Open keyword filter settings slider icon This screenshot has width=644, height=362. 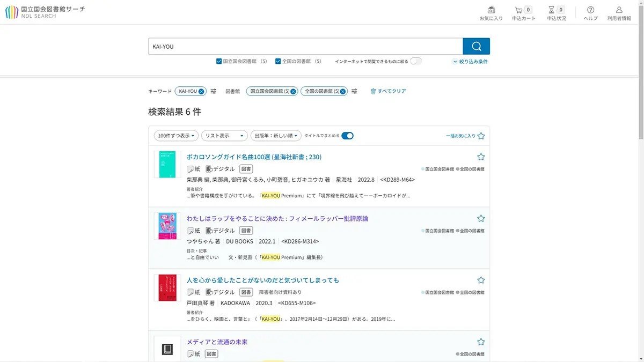214,91
